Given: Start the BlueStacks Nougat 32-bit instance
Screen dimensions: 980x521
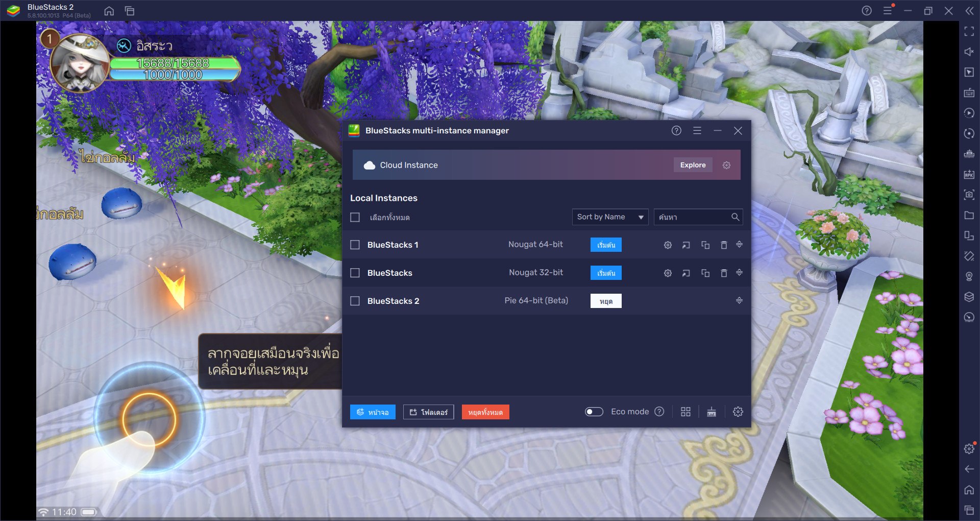Looking at the screenshot, I should pyautogui.click(x=606, y=273).
